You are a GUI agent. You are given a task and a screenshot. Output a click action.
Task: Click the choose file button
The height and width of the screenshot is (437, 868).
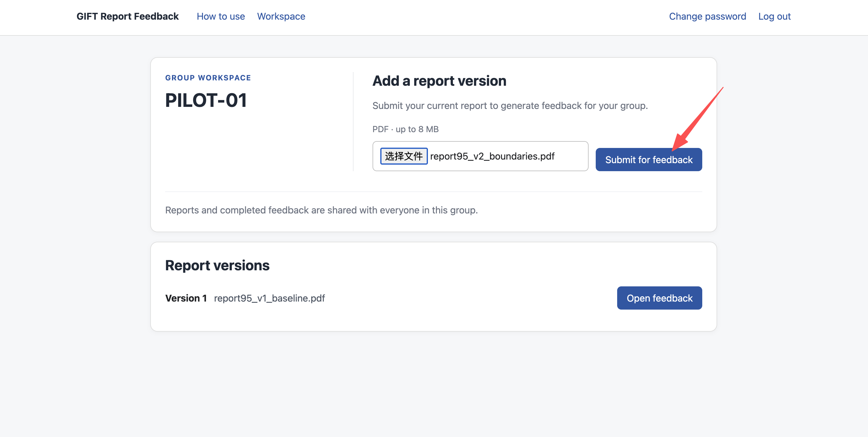pyautogui.click(x=404, y=156)
